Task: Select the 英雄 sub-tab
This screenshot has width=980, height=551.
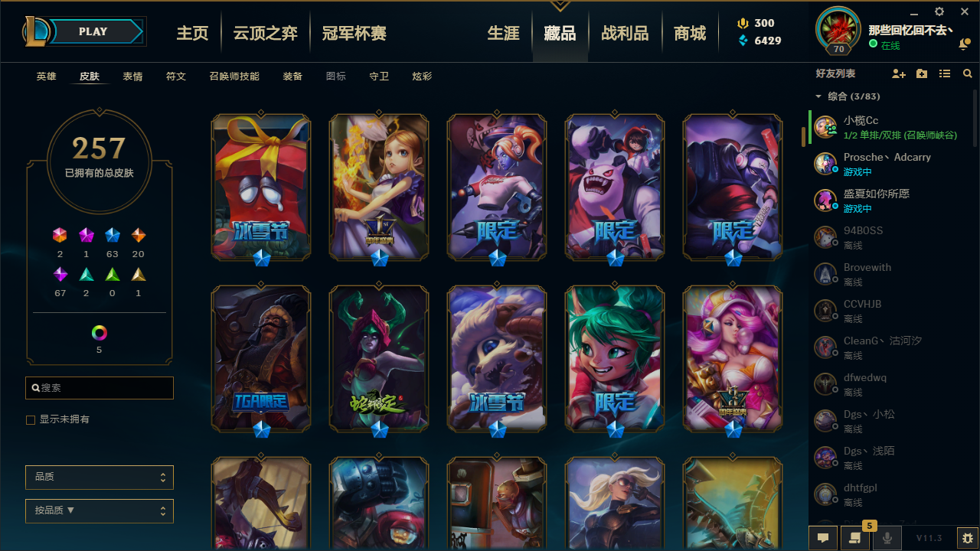Action: point(47,77)
